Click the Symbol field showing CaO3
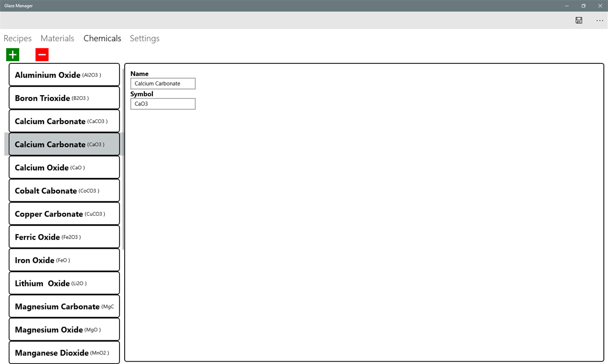Screen dimensions: 608x364 tap(163, 104)
